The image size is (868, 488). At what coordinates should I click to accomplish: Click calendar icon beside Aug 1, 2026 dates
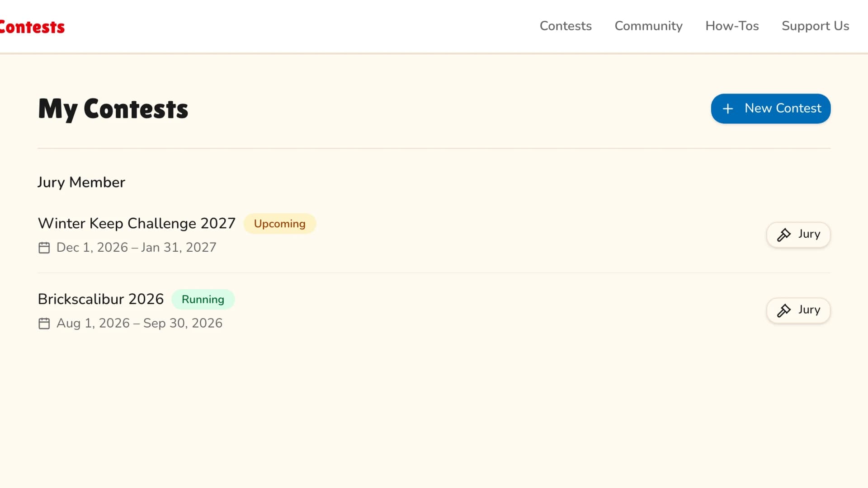point(44,324)
